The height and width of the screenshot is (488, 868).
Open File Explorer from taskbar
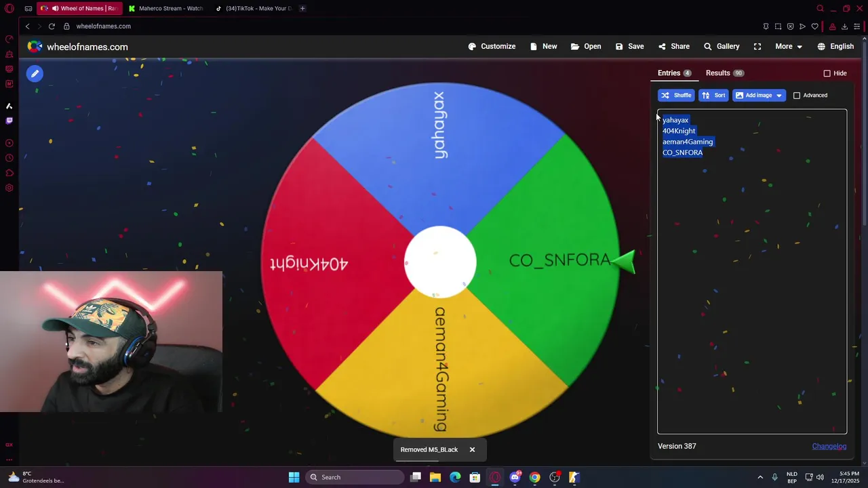pyautogui.click(x=435, y=477)
